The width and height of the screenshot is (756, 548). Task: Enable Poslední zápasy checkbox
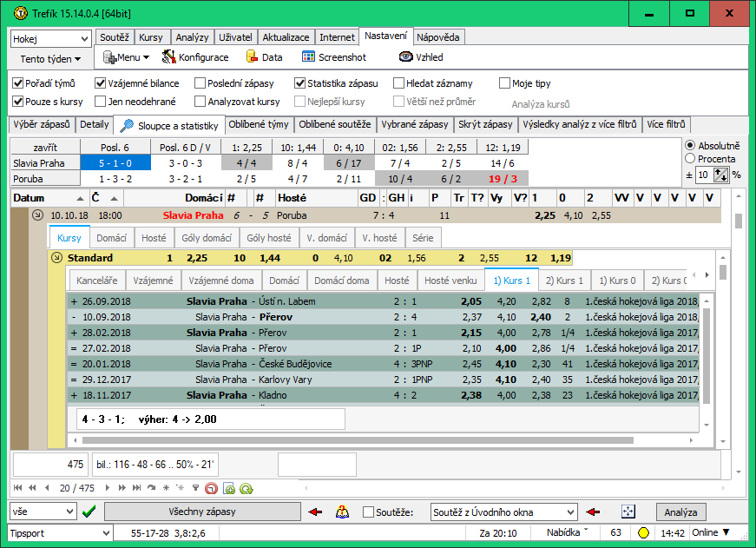(x=201, y=83)
